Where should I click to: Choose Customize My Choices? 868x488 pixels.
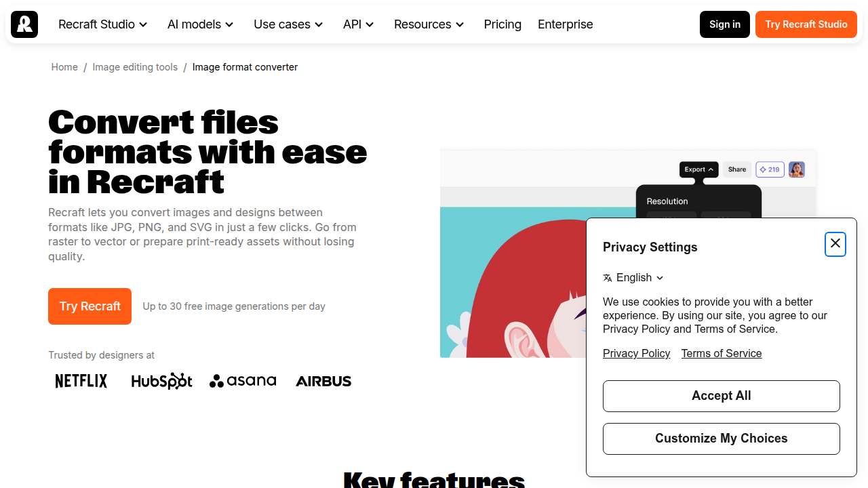(722, 439)
